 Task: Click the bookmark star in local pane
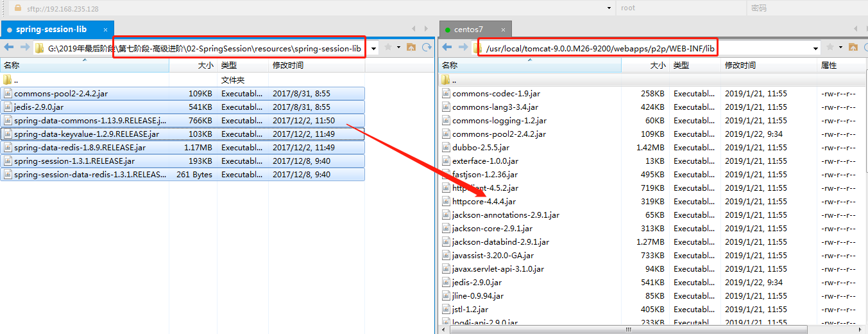point(387,48)
